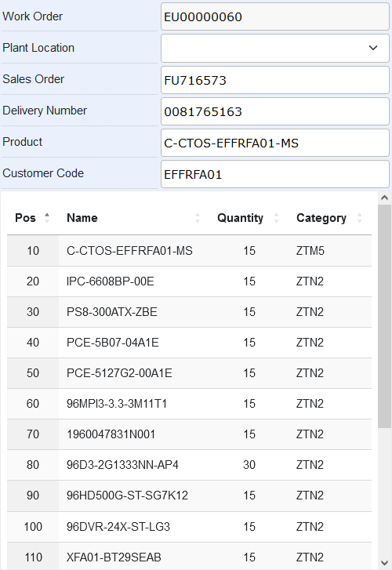The width and height of the screenshot is (392, 570).
Task: Sort table by Pos column arrows
Action: tap(47, 218)
